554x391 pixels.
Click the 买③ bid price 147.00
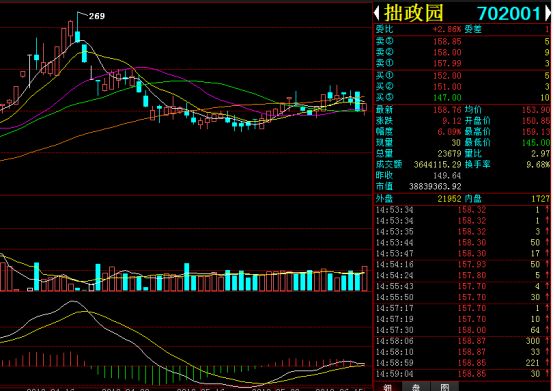point(447,97)
